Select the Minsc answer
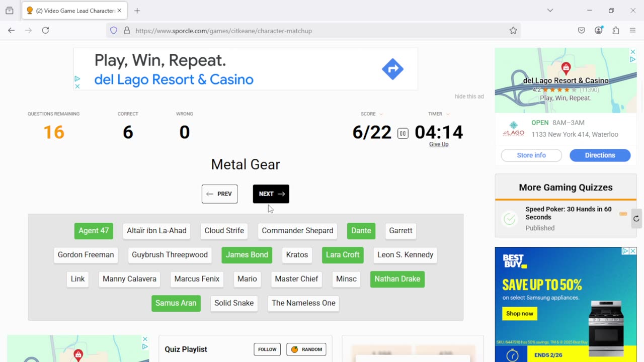644x362 pixels. pyautogui.click(x=346, y=279)
